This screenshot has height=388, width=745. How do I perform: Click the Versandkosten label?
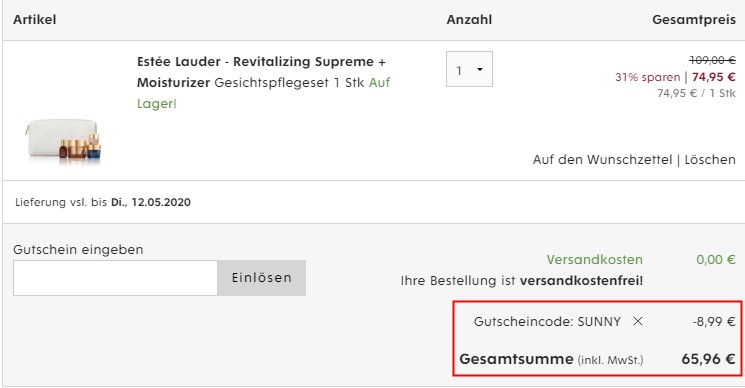[x=594, y=260]
